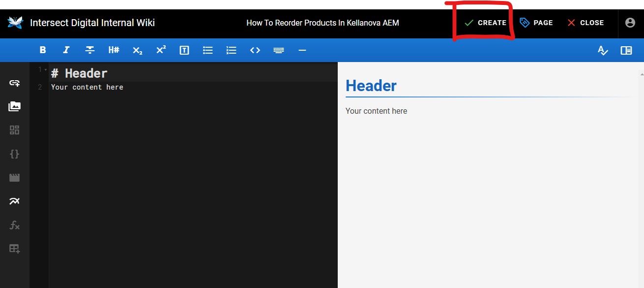Collapse the fold arrow beside line 1

46,70
